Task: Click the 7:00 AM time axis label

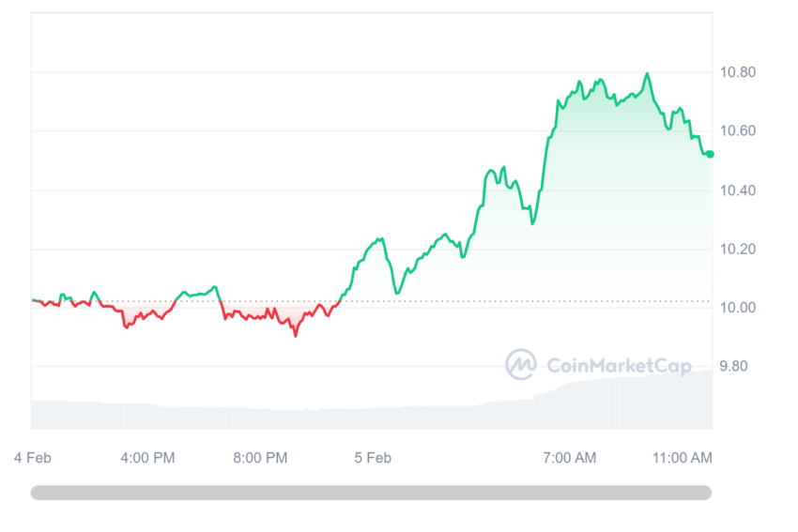Action: [x=570, y=458]
